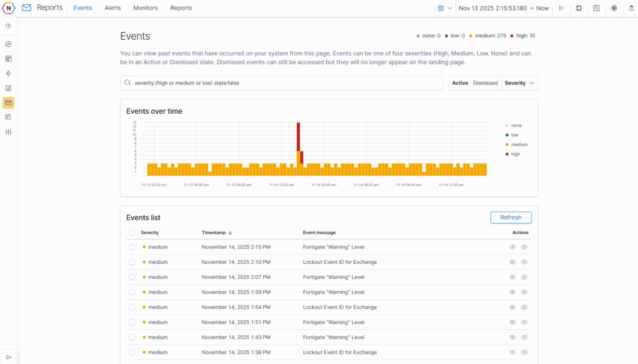Open the Severity dropdown
The width and height of the screenshot is (638, 364).
coord(519,82)
